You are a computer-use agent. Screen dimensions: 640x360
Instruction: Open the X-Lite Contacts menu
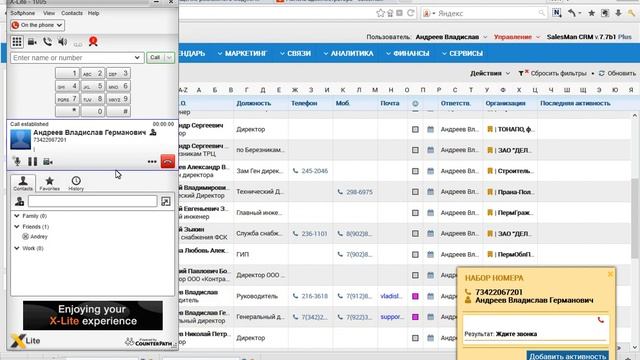72,13
